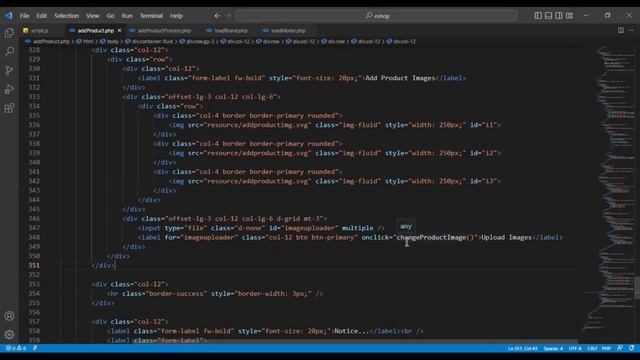Click the VS Code logo icon
Viewport: 640px width, 360px height.
[9, 16]
